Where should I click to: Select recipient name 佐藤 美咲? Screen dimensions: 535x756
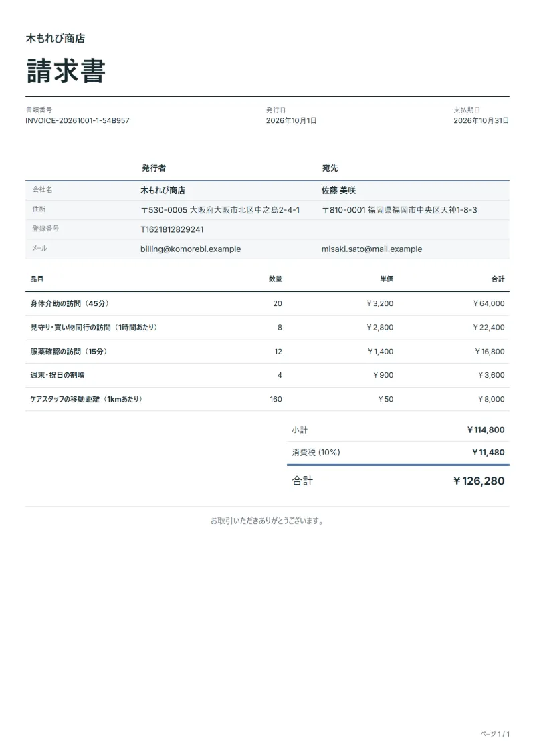338,191
